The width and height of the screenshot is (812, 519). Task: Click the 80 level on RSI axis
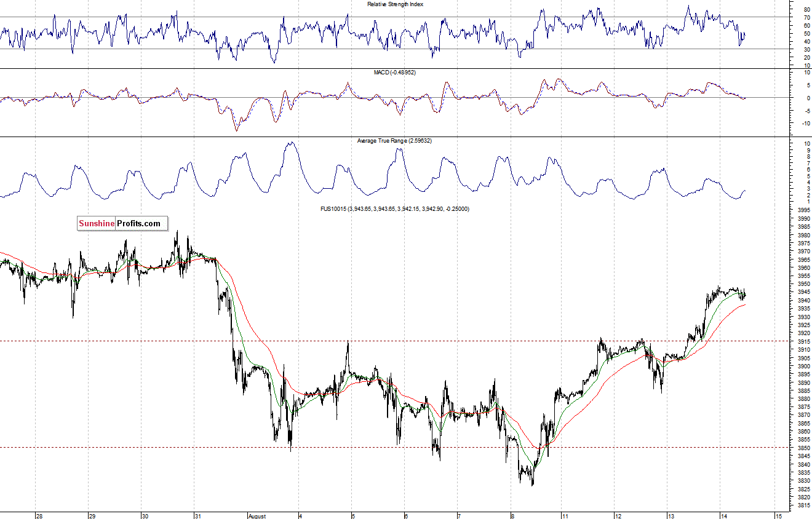(806, 10)
